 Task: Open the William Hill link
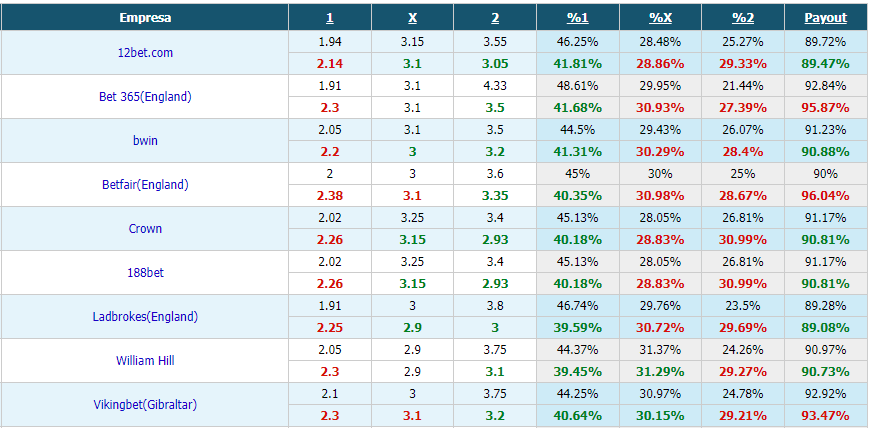145,361
